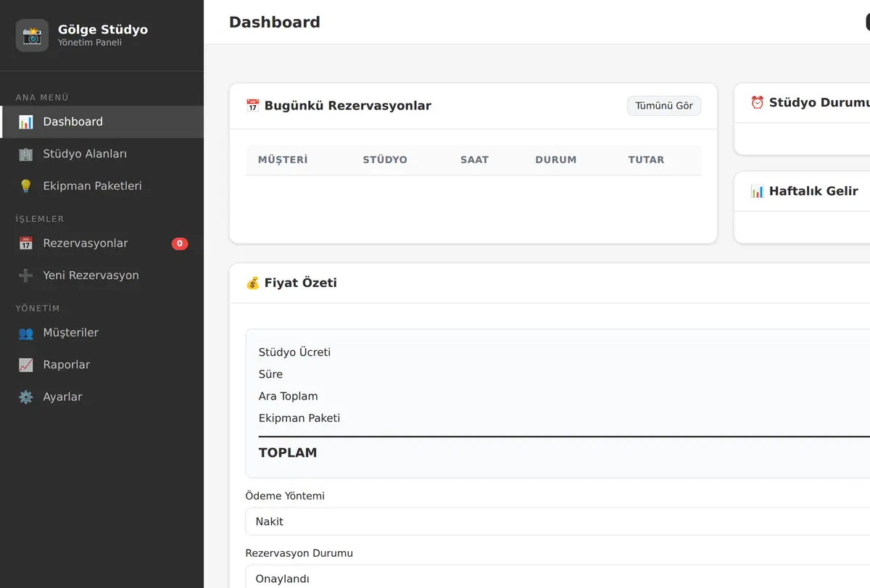
Task: Click the TUTAR column header
Action: pos(646,160)
